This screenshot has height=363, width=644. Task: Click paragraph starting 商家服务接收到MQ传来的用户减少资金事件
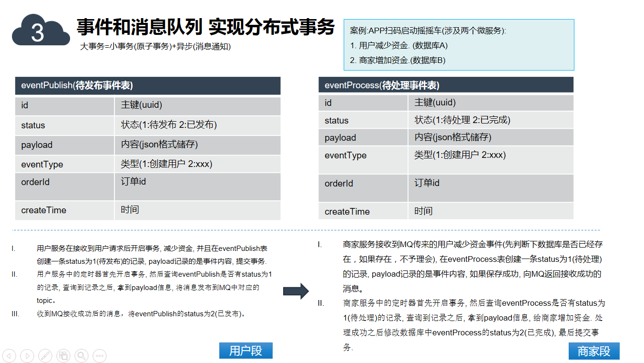coord(472,266)
